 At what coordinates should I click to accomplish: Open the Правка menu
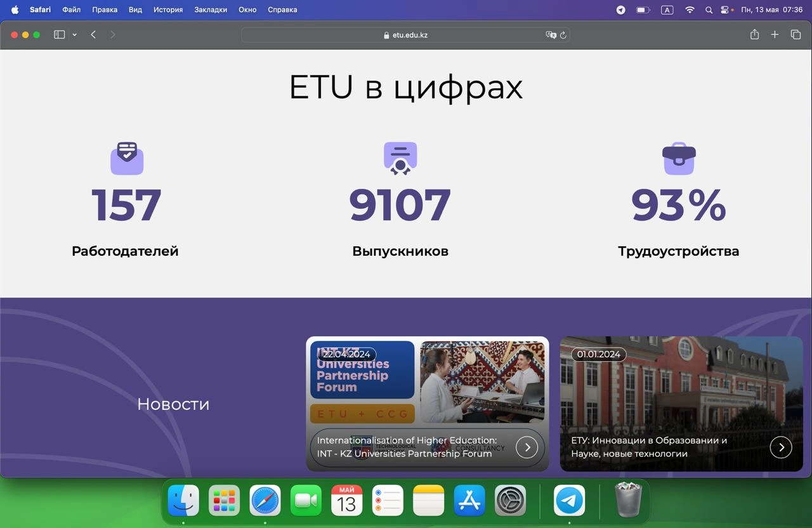point(105,10)
